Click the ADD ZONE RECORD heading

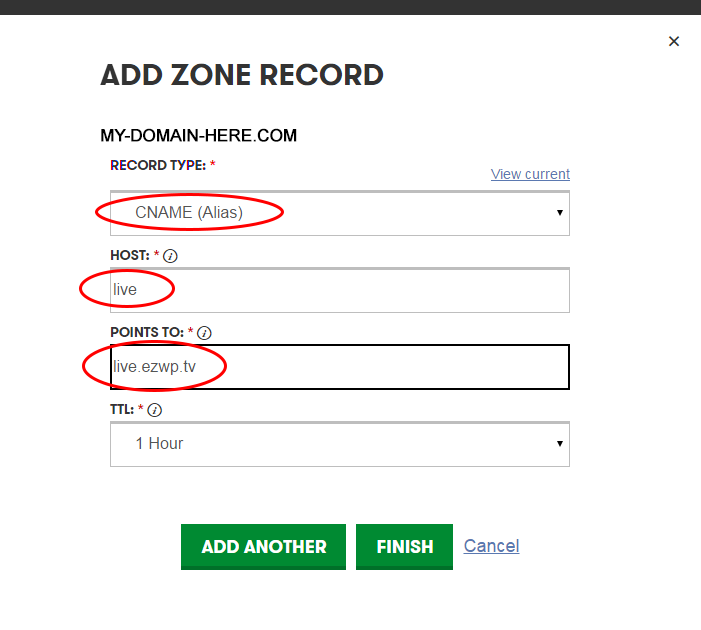click(242, 75)
